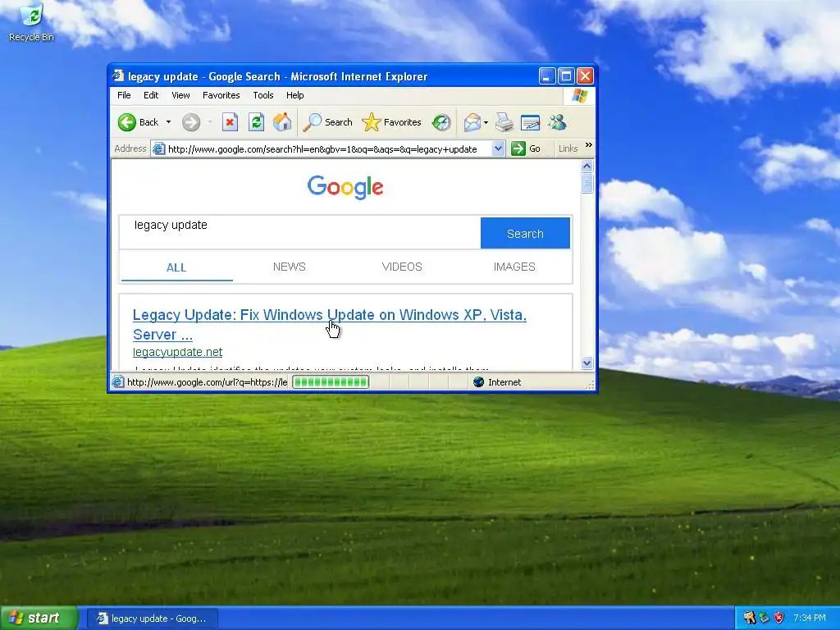Click the scrollbar up arrow
840x630 pixels.
coord(587,166)
